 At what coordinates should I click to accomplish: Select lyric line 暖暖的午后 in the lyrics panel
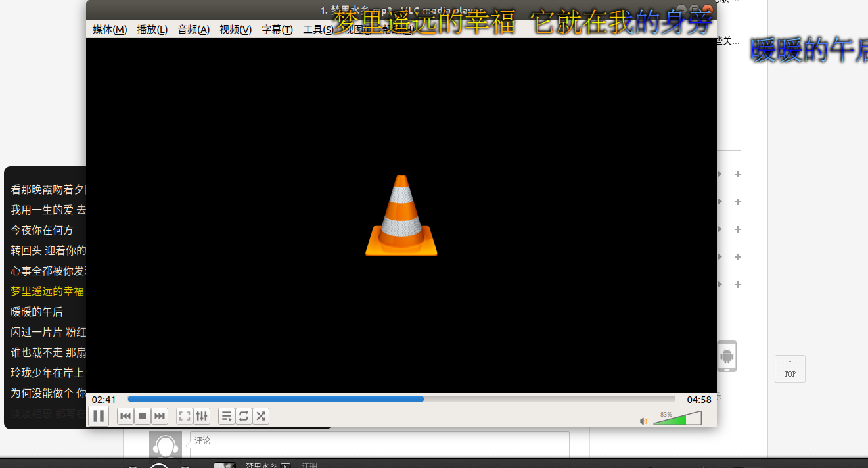(37, 312)
